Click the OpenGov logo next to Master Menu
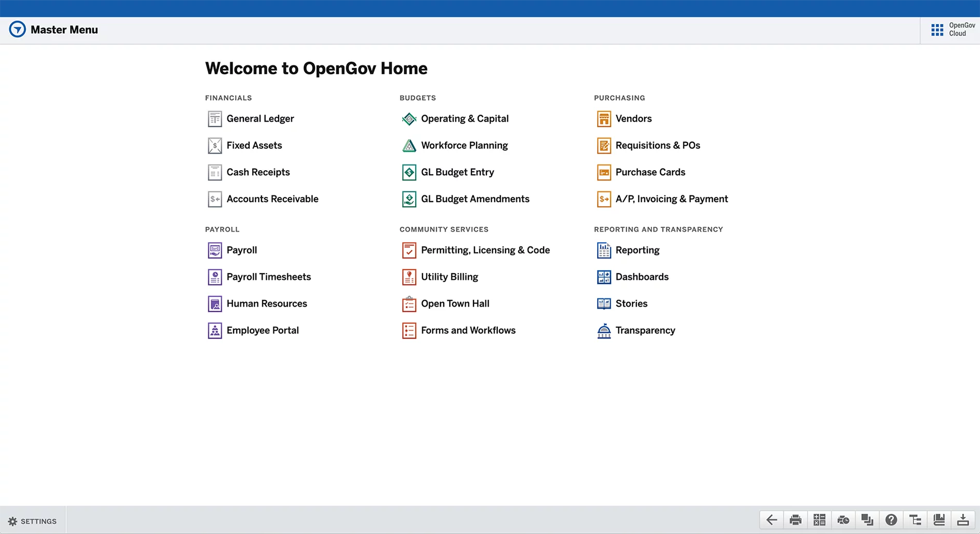980x534 pixels. 17,29
